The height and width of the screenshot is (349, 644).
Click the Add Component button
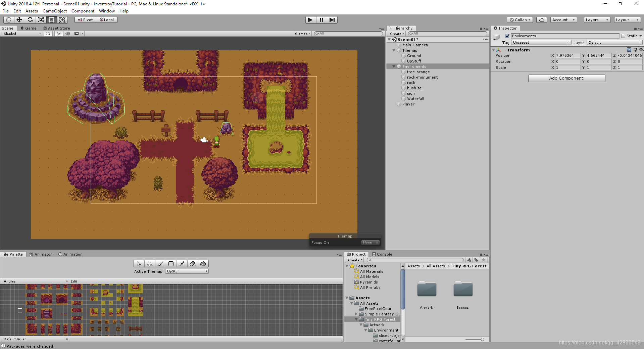[566, 78]
